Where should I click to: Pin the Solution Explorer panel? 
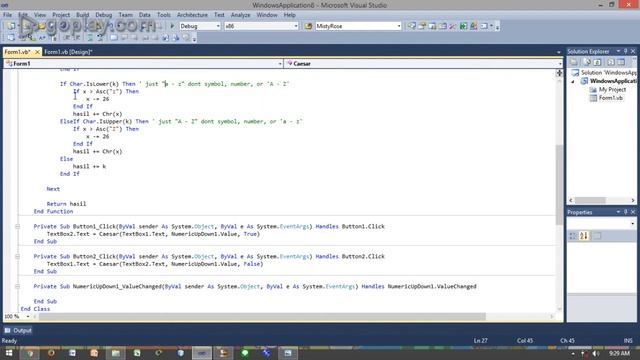tap(625, 51)
